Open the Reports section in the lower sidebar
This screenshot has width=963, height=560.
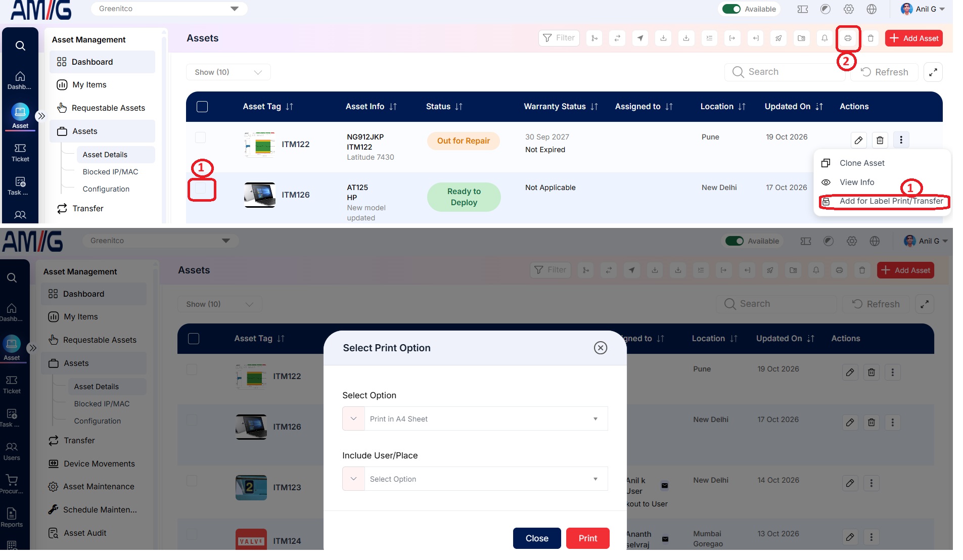pyautogui.click(x=12, y=518)
